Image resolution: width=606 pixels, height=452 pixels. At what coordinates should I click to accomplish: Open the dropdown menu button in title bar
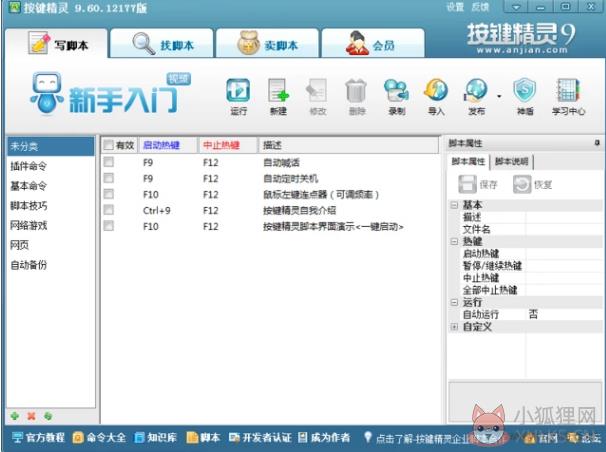coord(516,7)
